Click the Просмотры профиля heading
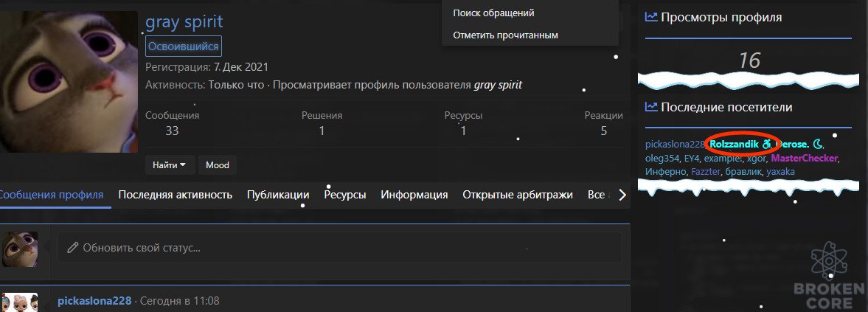The image size is (868, 312). [721, 17]
